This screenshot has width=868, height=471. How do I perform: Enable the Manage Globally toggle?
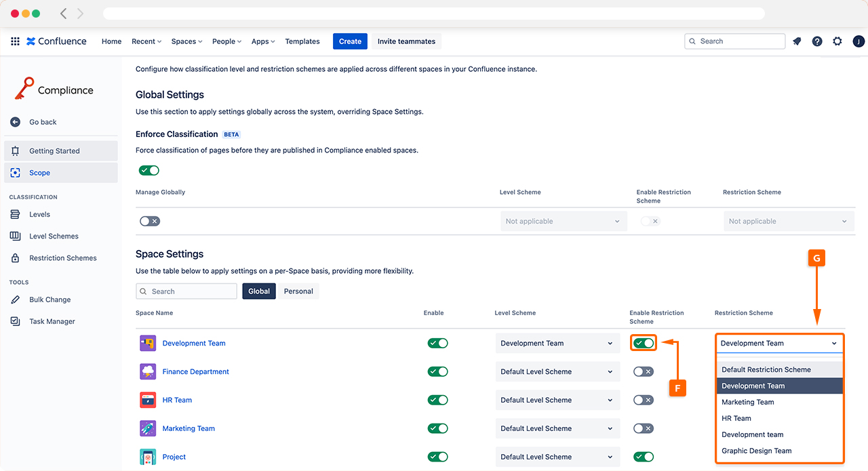point(149,221)
